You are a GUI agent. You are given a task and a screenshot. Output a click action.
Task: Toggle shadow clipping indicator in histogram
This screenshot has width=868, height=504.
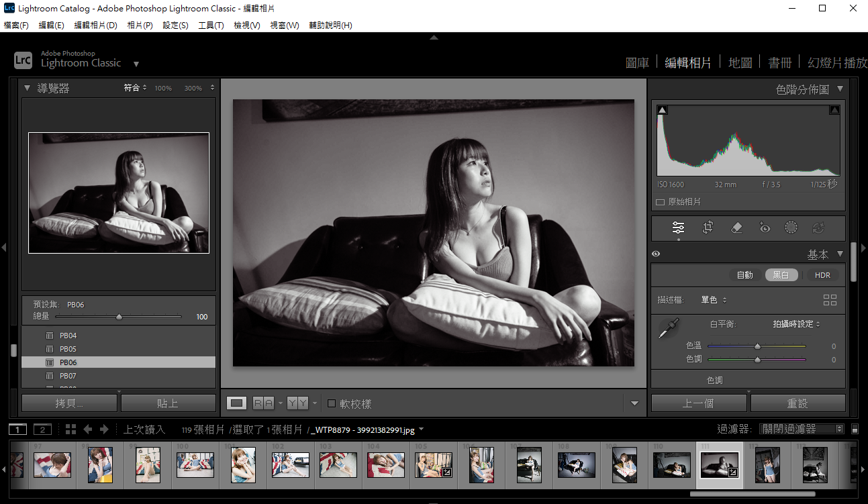(662, 110)
